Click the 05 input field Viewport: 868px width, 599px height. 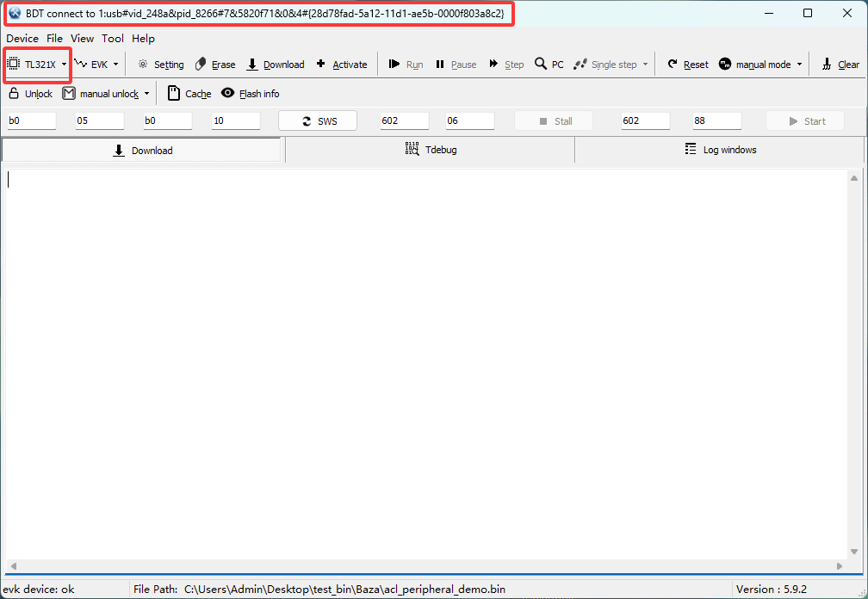click(x=100, y=120)
